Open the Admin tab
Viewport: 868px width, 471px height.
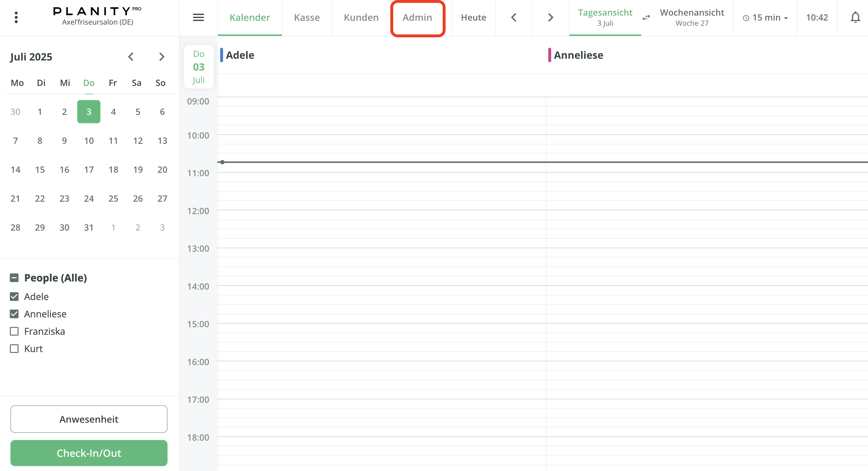click(417, 18)
